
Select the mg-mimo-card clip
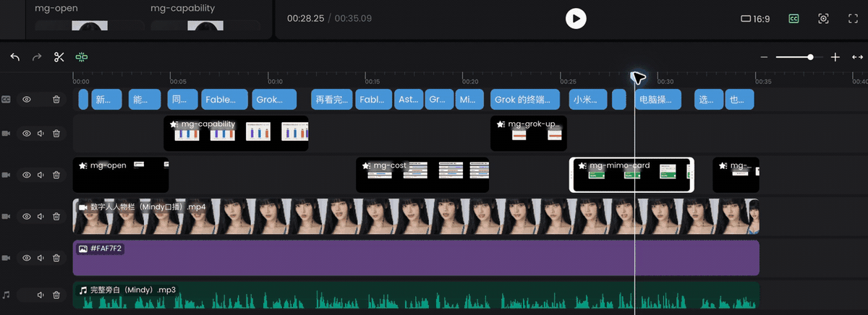click(631, 175)
